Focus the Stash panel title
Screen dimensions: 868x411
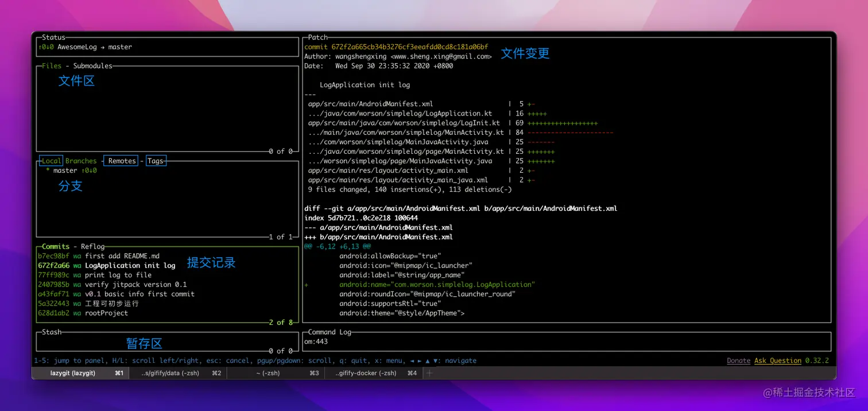pos(51,332)
